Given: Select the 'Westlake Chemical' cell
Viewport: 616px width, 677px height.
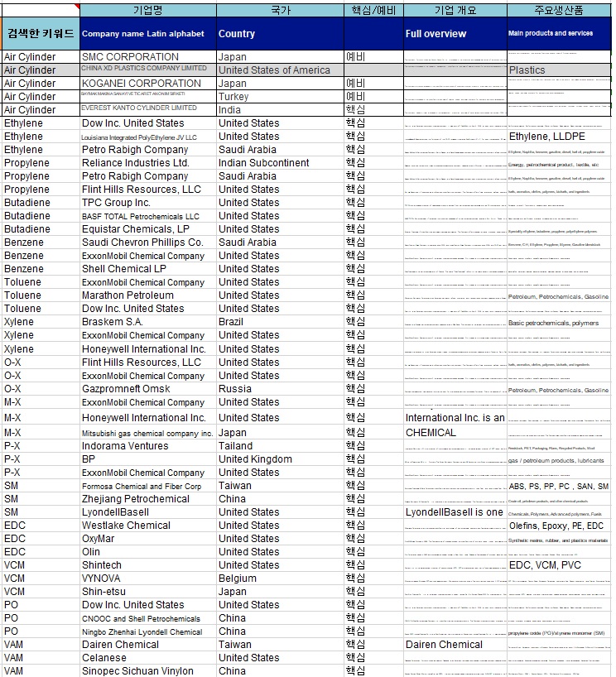Looking at the screenshot, I should tap(148, 526).
